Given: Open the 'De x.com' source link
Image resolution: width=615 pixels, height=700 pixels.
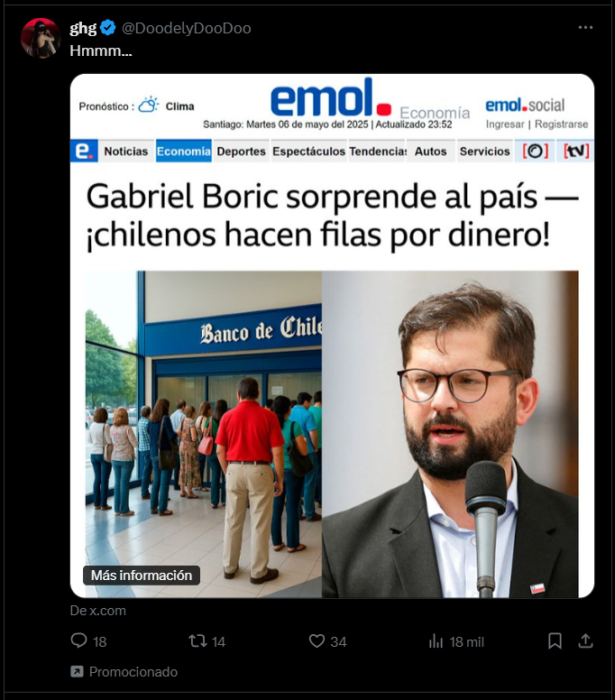Looking at the screenshot, I should (x=97, y=611).
